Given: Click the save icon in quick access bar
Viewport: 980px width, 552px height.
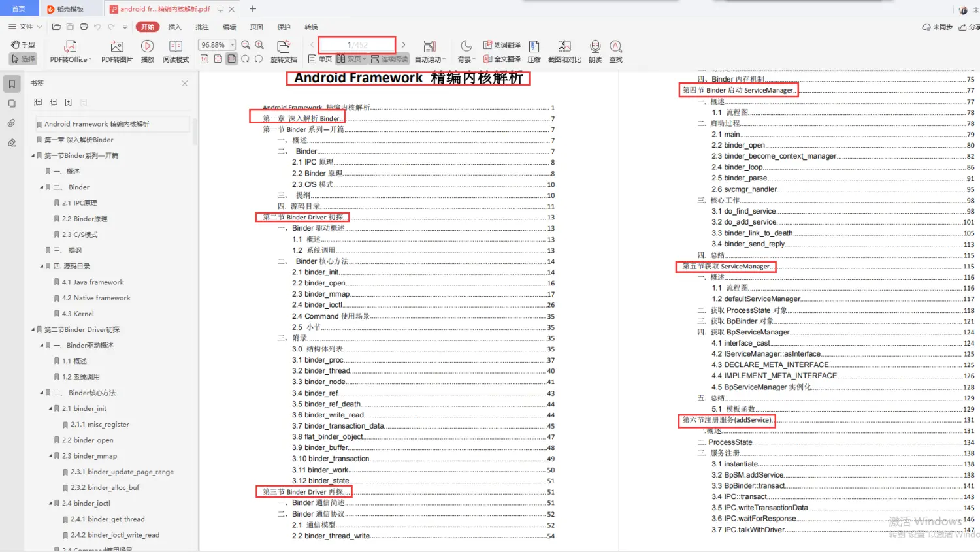Looking at the screenshot, I should pos(70,27).
